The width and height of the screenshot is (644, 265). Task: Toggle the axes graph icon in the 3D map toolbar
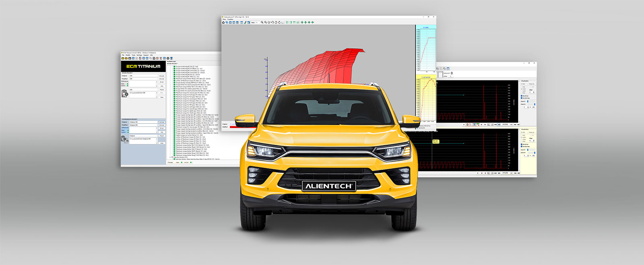(283, 23)
